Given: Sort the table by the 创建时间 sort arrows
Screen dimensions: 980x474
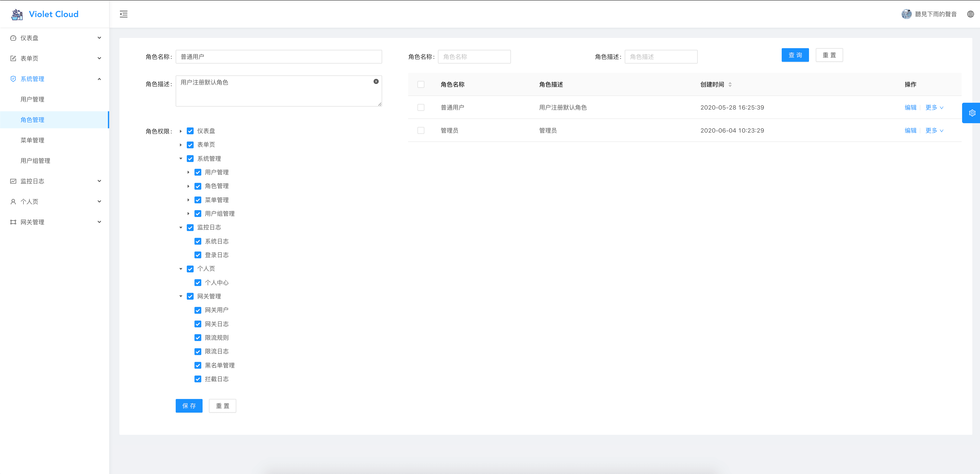Looking at the screenshot, I should (x=730, y=84).
